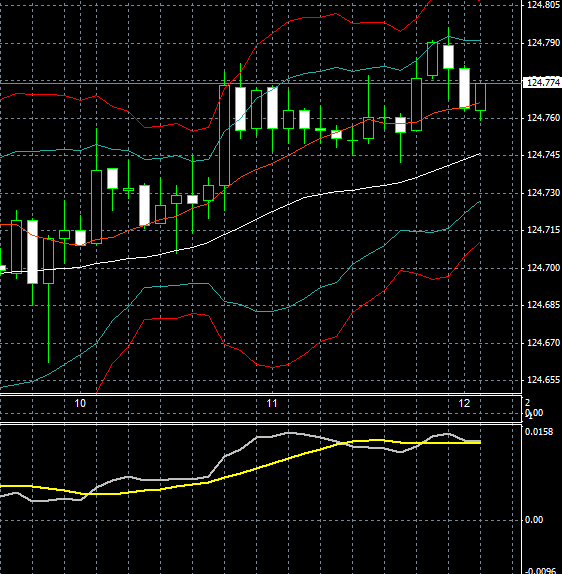Click the current price label 124.774
562x574 pixels.
542,83
